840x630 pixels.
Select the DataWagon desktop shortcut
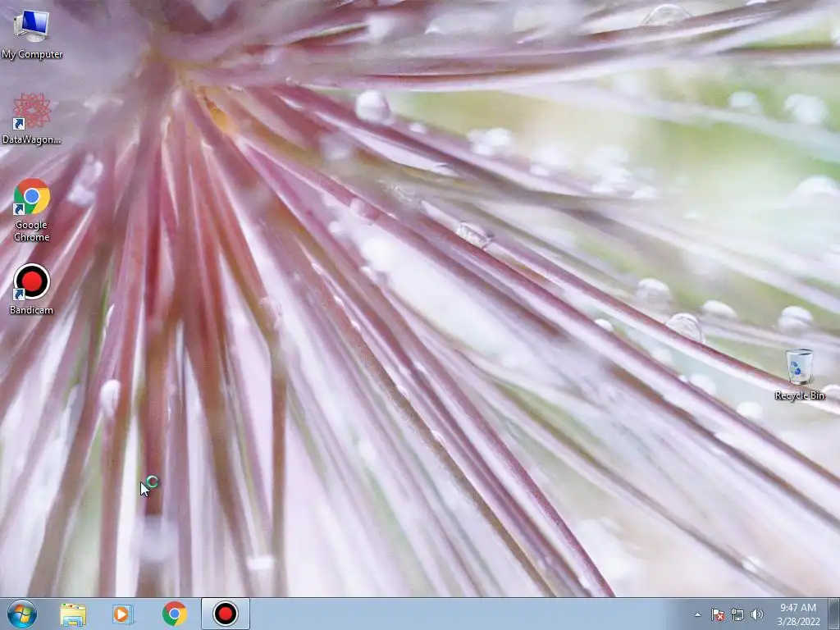click(x=32, y=119)
